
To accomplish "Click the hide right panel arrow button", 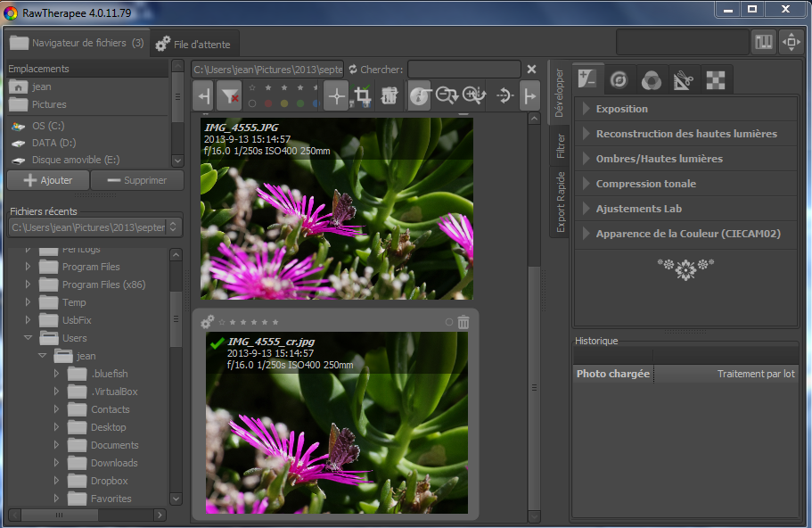I will pos(529,95).
